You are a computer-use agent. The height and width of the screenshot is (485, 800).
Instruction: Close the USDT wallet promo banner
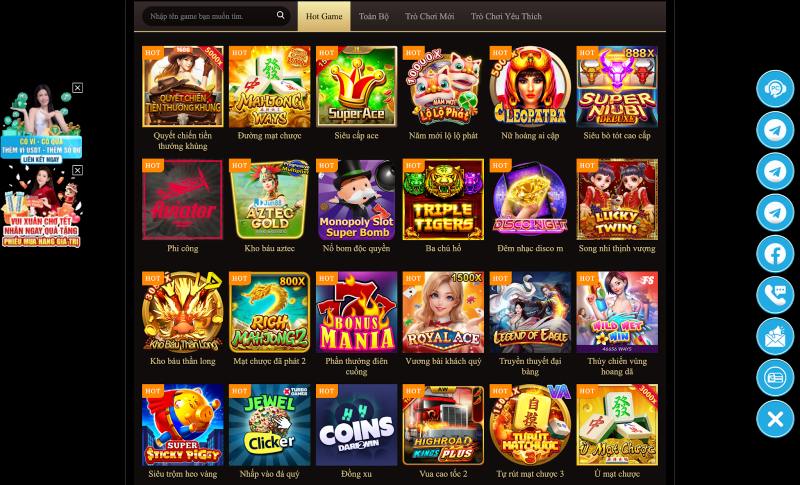(77, 88)
